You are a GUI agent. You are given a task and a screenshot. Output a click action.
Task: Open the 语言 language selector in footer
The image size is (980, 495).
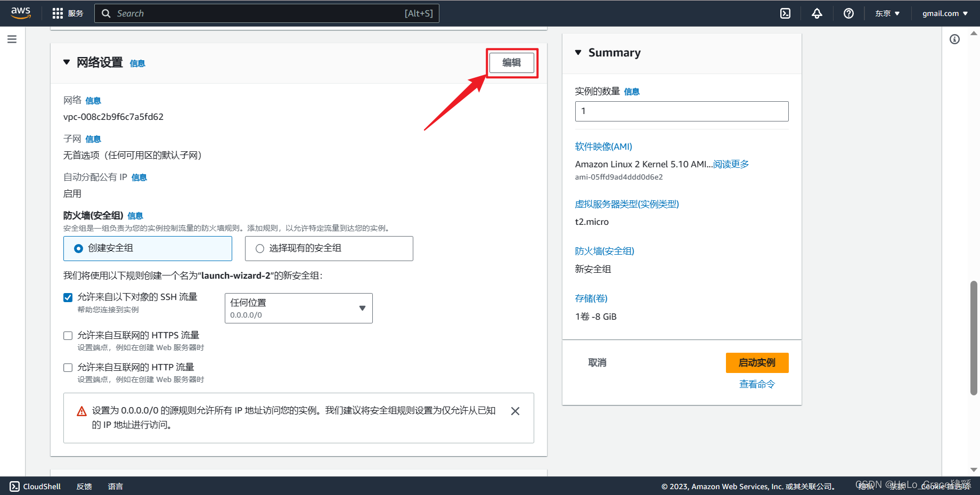(116, 486)
